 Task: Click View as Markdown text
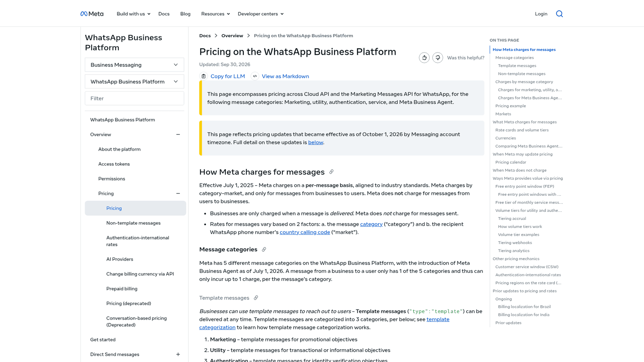(x=285, y=76)
